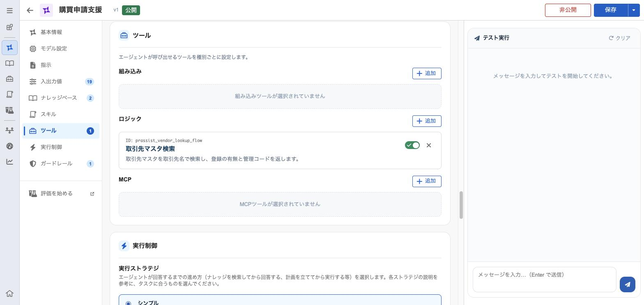Click the 取引先マスタ検索 tool title
This screenshot has height=305, width=644.
(150, 149)
